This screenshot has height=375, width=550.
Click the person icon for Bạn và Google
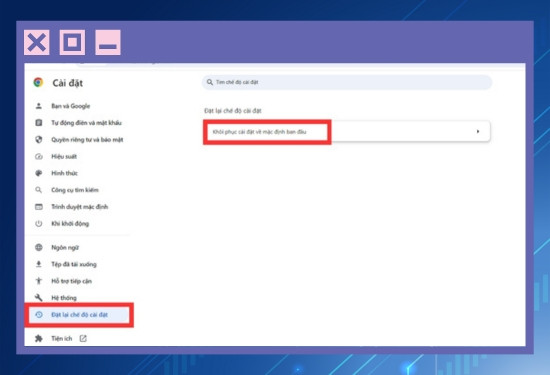[39, 106]
